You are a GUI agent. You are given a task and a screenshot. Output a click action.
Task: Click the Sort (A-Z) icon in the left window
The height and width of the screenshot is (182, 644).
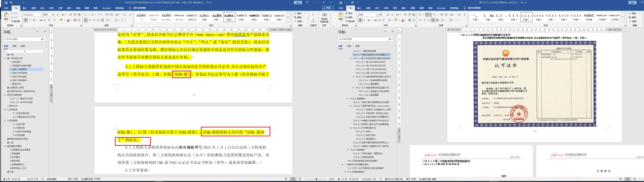pos(124,15)
